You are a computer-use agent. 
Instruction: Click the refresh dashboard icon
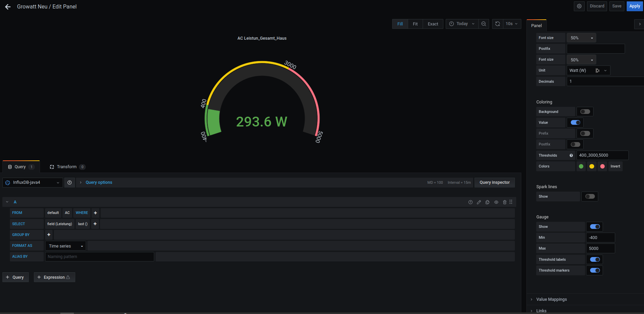click(x=498, y=24)
